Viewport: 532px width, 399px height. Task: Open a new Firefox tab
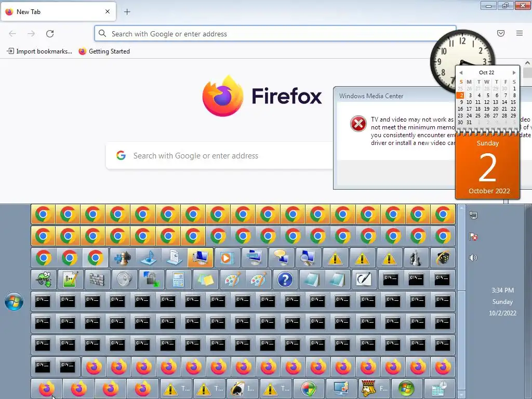click(127, 12)
